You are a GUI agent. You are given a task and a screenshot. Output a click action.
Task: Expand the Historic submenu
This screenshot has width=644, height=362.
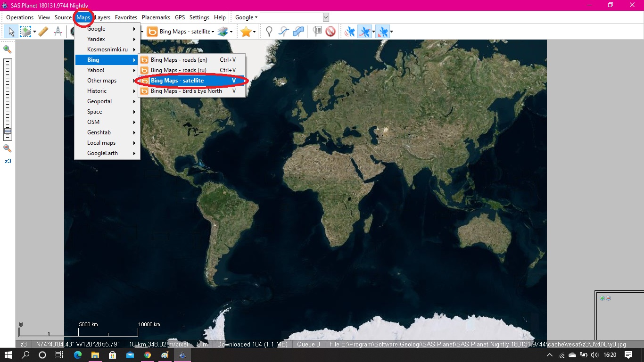[x=107, y=91]
